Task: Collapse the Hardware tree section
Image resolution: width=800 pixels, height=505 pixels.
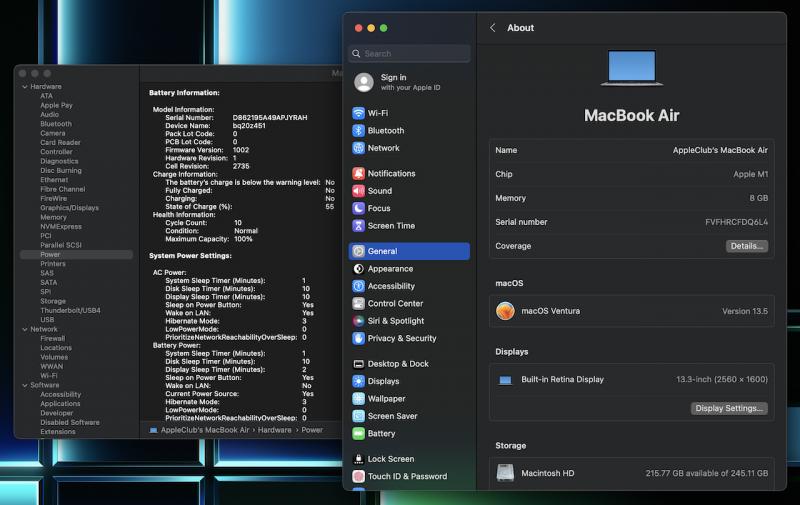Action: coord(23,87)
